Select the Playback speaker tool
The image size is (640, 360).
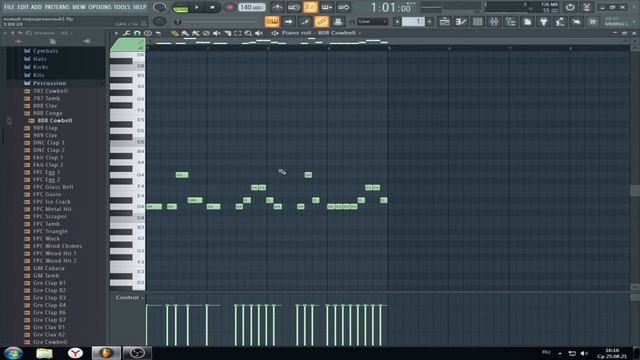(259, 33)
